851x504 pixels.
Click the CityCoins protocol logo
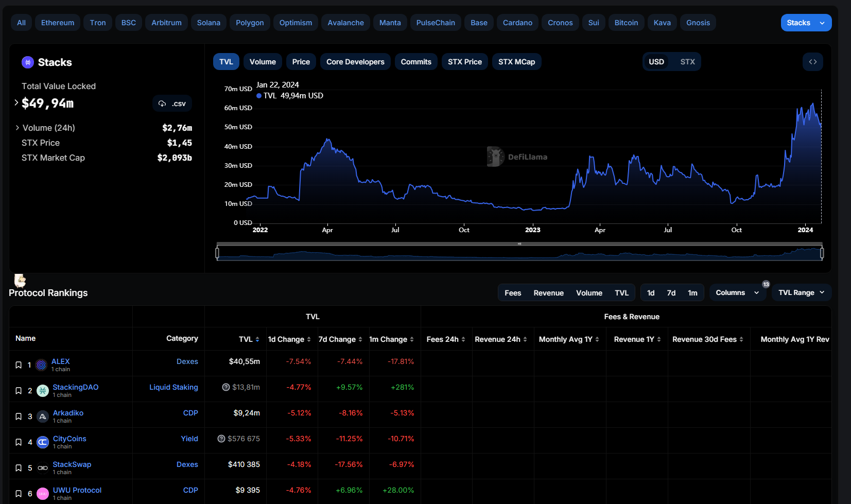[43, 442]
